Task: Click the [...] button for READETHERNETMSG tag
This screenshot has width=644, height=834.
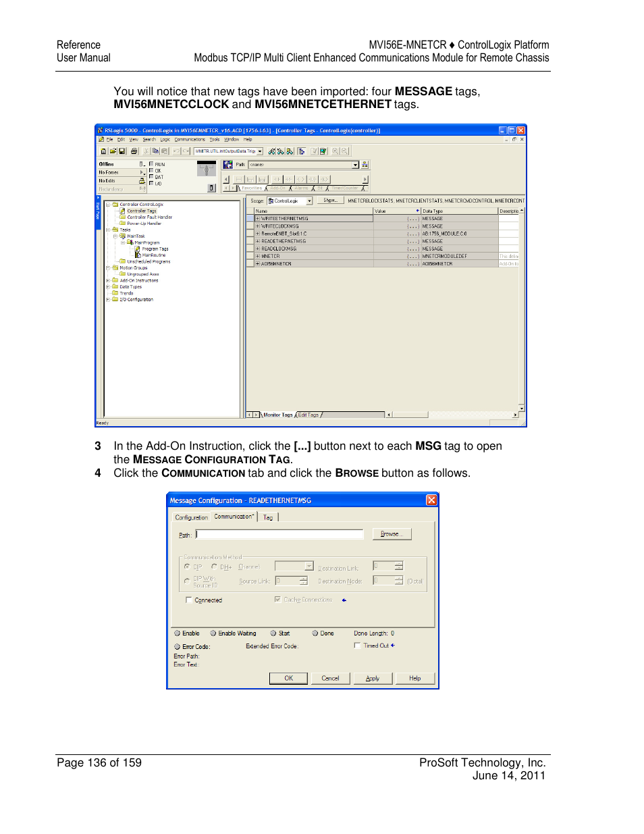Action: click(x=413, y=241)
